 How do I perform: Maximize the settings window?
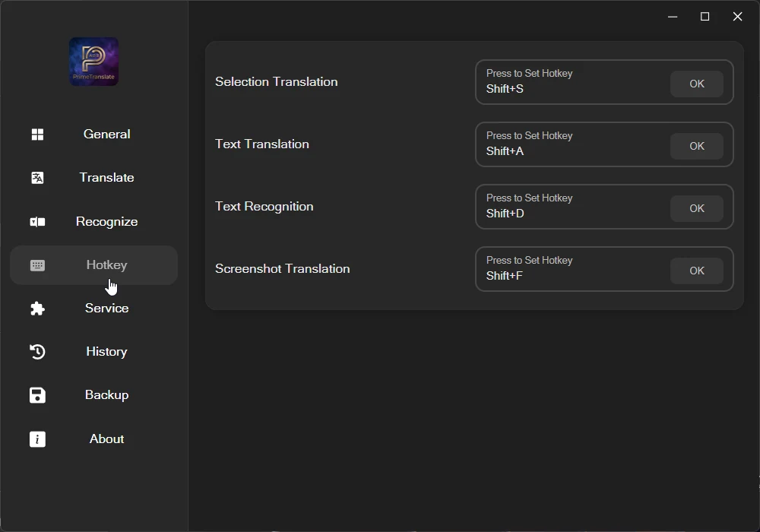coord(705,17)
